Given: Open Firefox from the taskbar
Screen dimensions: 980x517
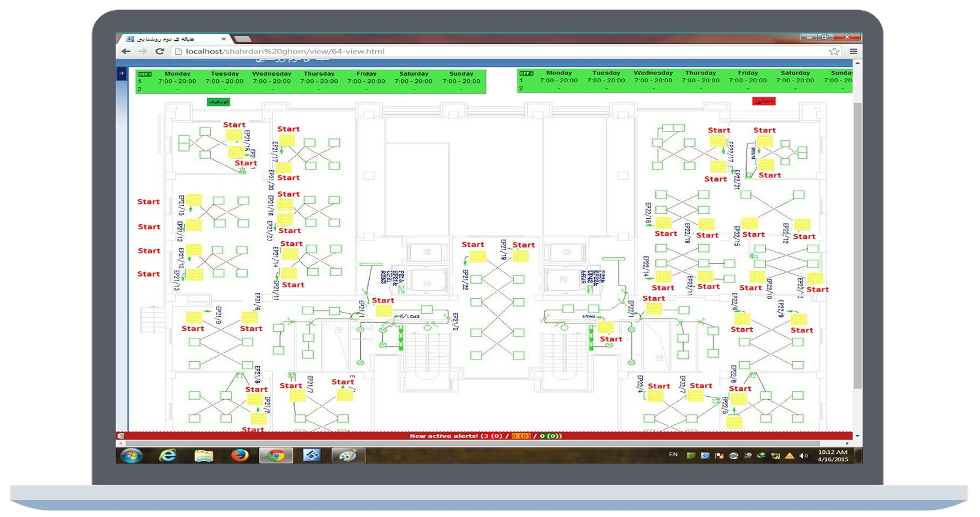Looking at the screenshot, I should [240, 456].
